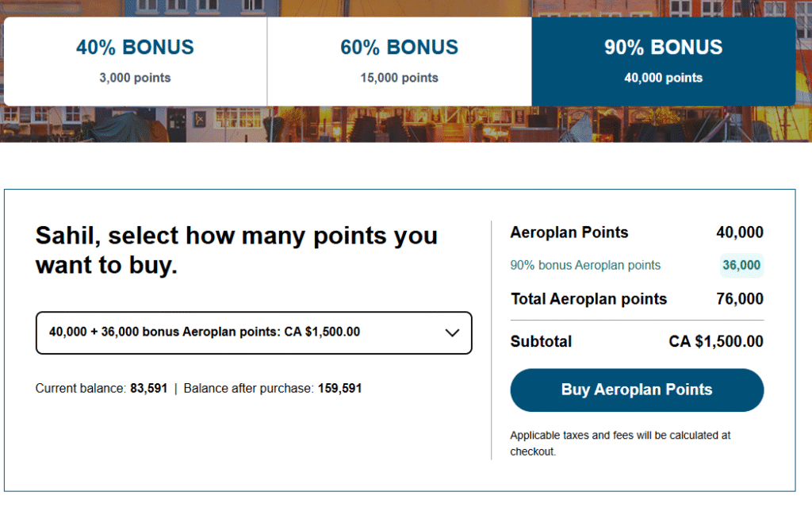Click the Sahil select points heading
Image resolution: width=812 pixels, height=511 pixels.
tap(236, 250)
